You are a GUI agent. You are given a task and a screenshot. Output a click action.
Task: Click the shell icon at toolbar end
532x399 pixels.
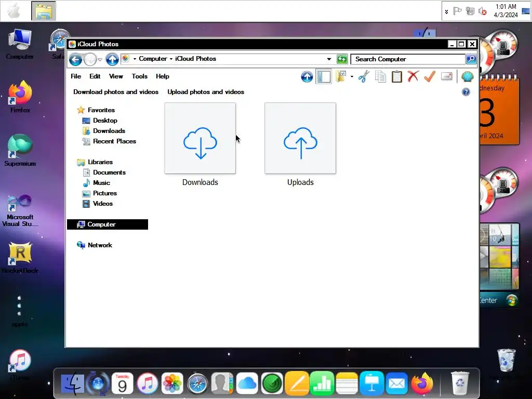(467, 77)
